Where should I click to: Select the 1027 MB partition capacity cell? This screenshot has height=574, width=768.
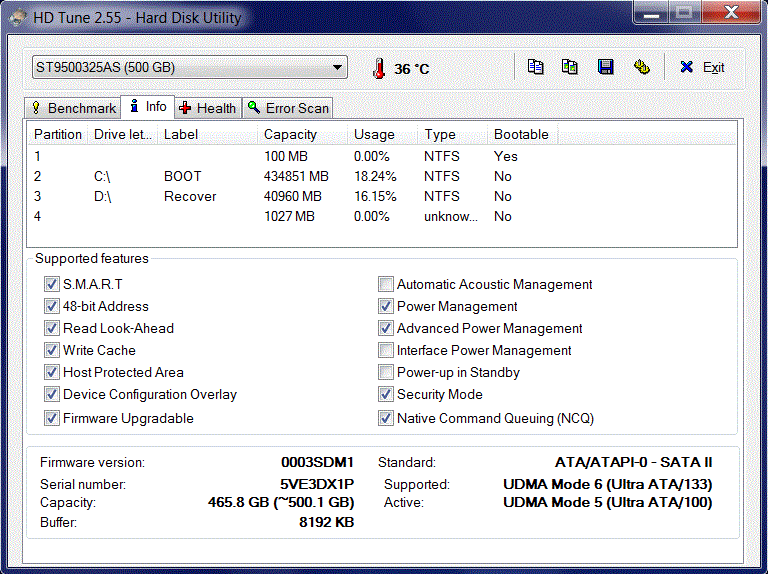pyautogui.click(x=289, y=216)
